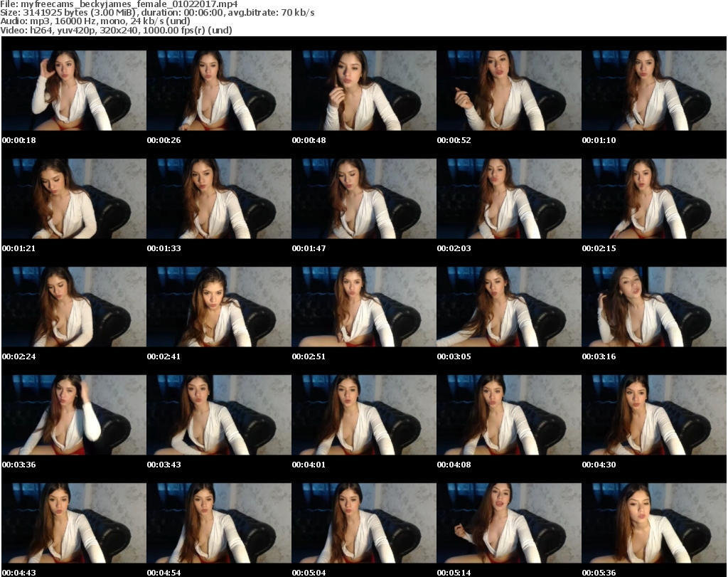Pick the video frame for 00:03:16
The height and width of the screenshot is (577, 728).
pyautogui.click(x=654, y=307)
